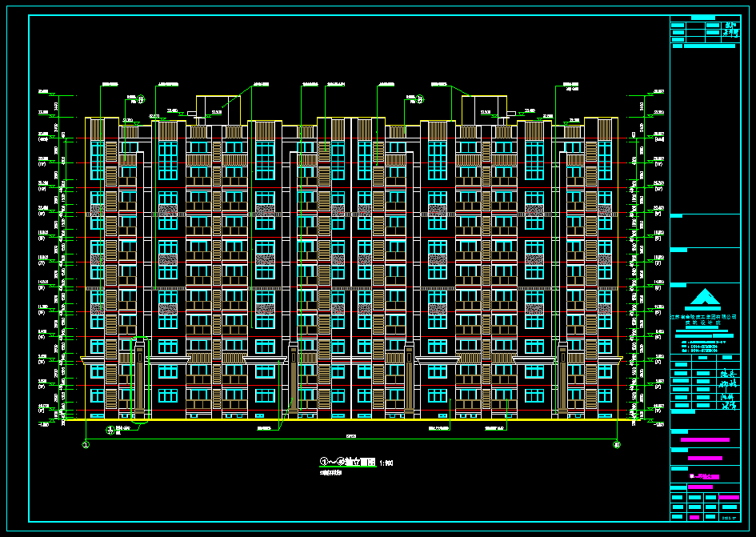Select the right axis bubble below the elevation

pos(616,444)
